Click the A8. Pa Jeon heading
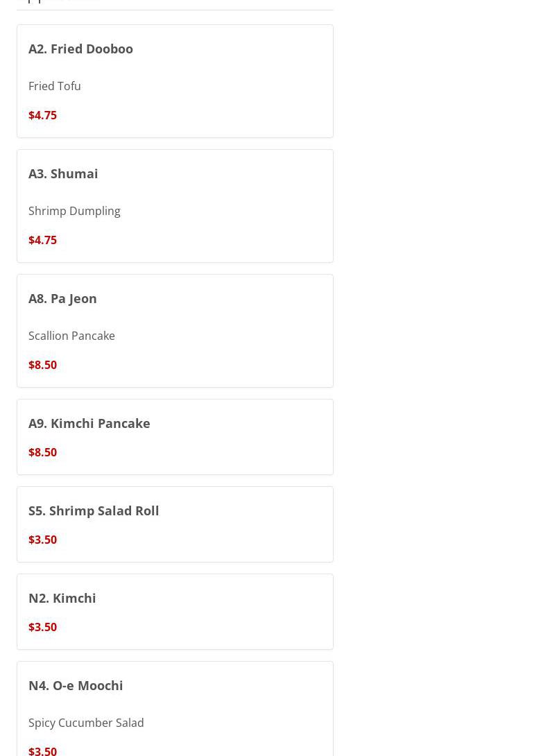534x756 pixels. pos(62,299)
